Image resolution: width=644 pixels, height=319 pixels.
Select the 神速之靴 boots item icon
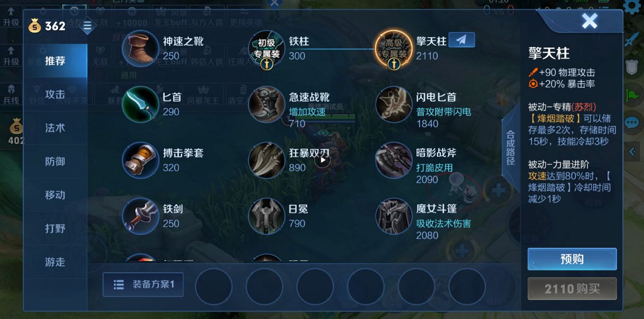tap(140, 48)
